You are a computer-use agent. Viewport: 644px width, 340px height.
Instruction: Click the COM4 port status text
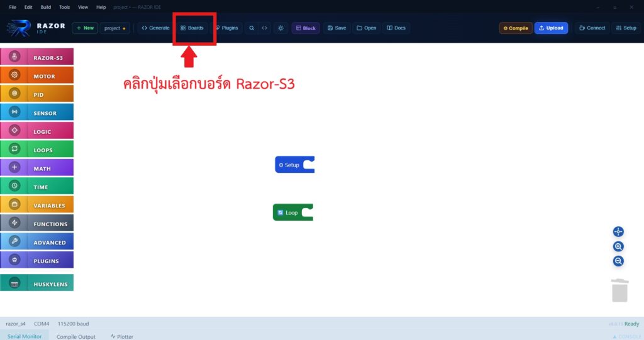42,324
